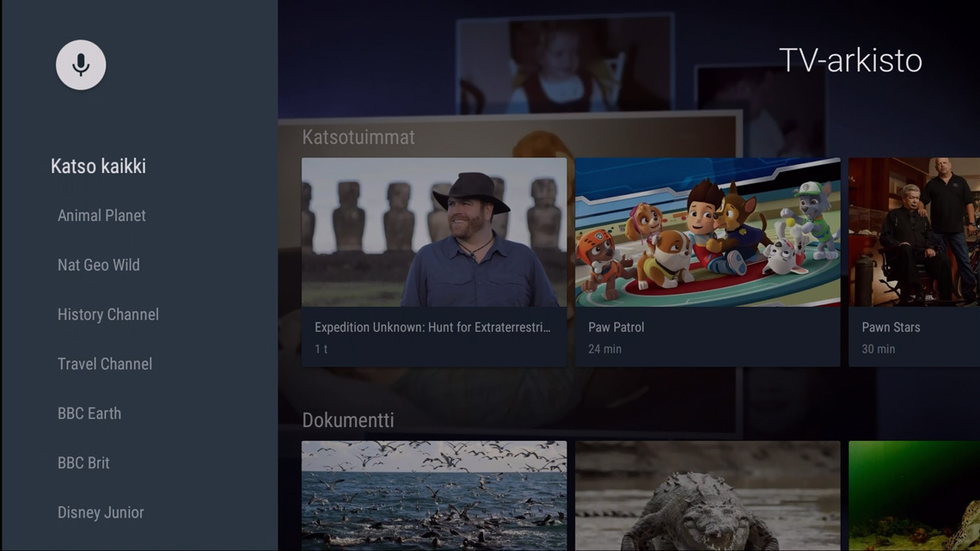Click the Pawn Stars title label

[891, 328]
